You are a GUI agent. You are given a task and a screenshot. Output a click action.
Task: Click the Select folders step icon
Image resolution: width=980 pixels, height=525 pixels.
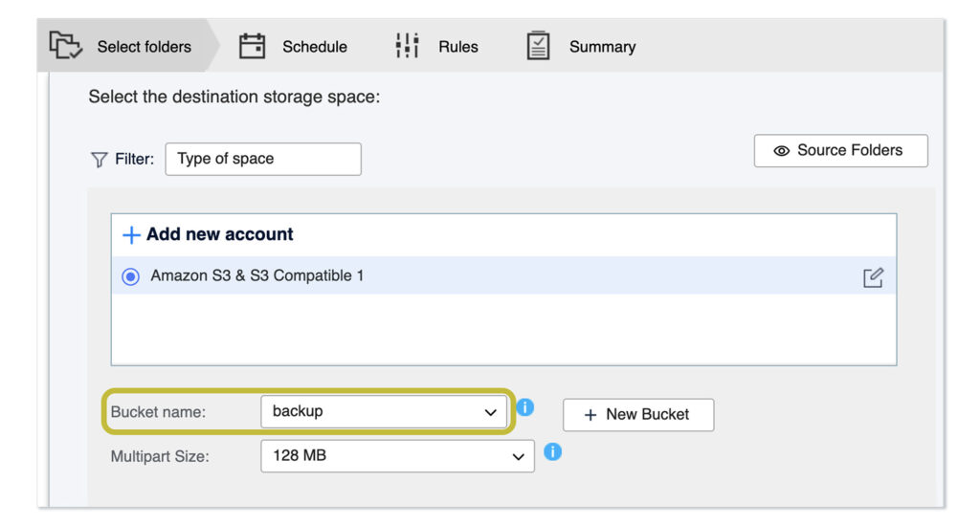coord(65,45)
